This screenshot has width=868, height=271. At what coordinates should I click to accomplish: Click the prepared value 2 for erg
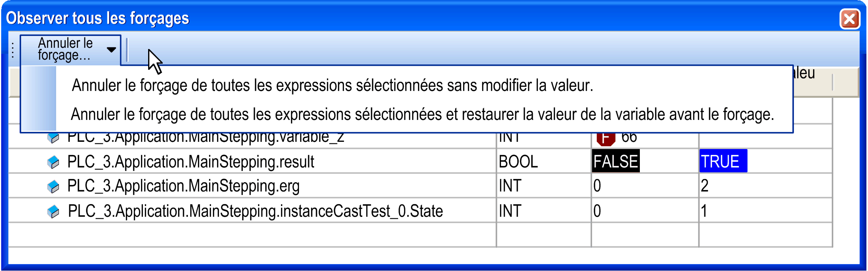[x=705, y=186]
